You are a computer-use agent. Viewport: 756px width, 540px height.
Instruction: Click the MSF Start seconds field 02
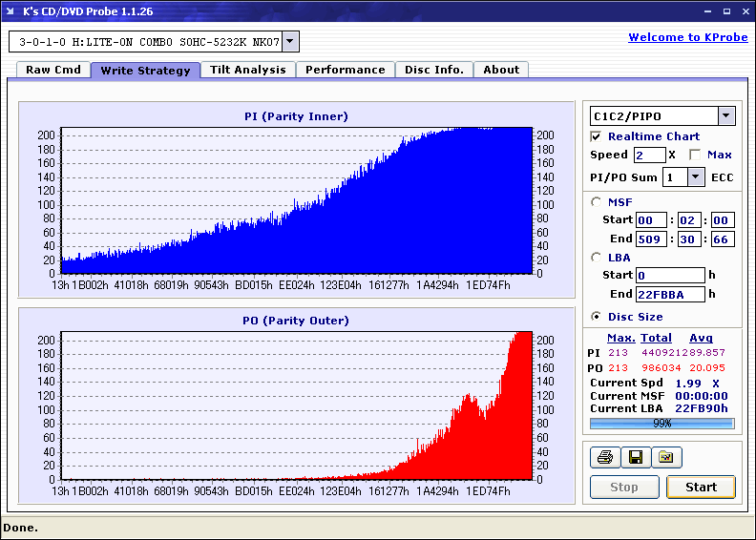coord(689,220)
